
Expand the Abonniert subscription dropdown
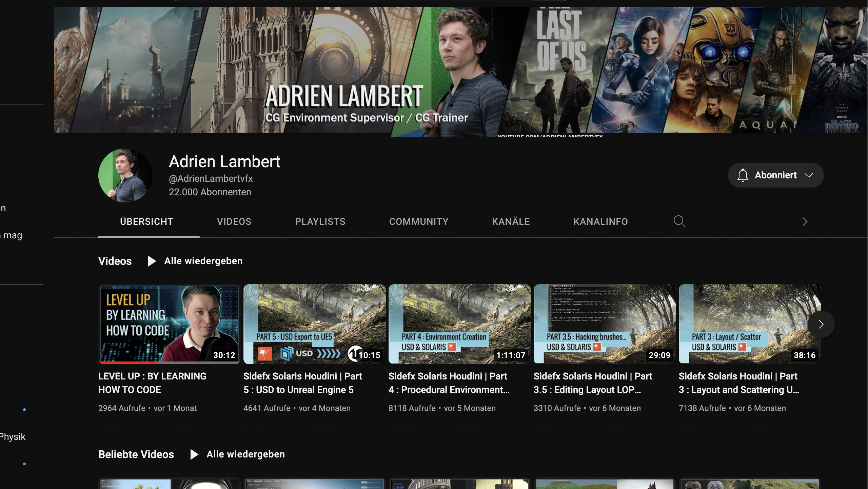[809, 175]
